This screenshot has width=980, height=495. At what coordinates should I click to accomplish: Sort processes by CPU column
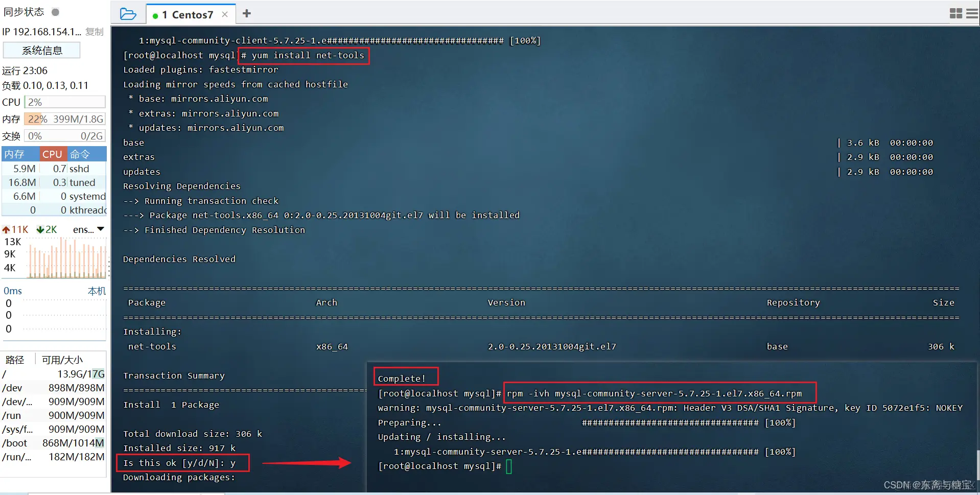click(53, 154)
